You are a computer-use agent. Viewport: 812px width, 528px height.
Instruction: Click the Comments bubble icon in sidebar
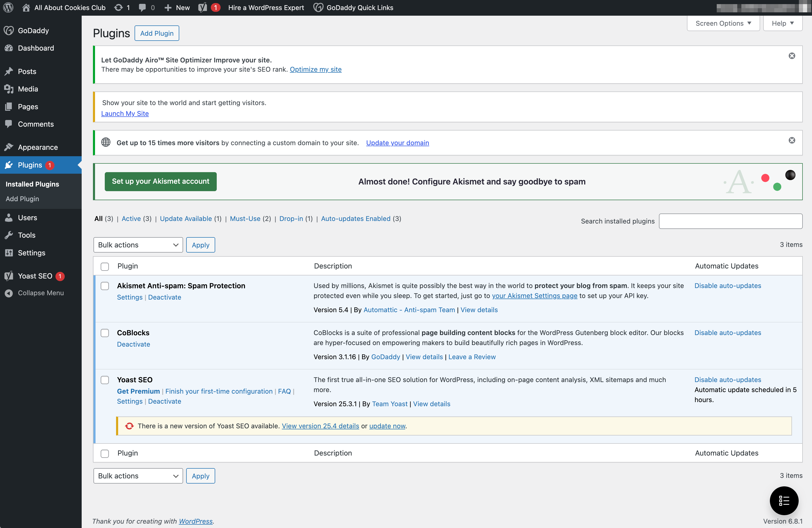[9, 124]
